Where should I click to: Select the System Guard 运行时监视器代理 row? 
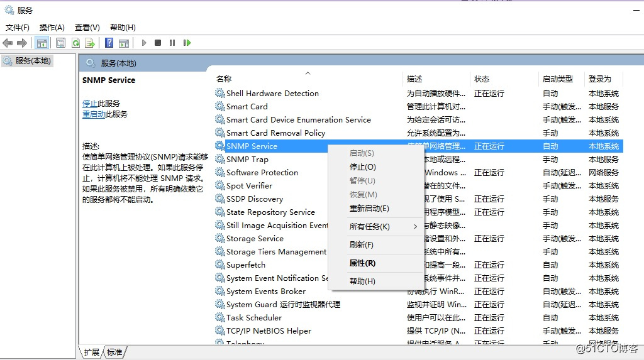click(418, 304)
